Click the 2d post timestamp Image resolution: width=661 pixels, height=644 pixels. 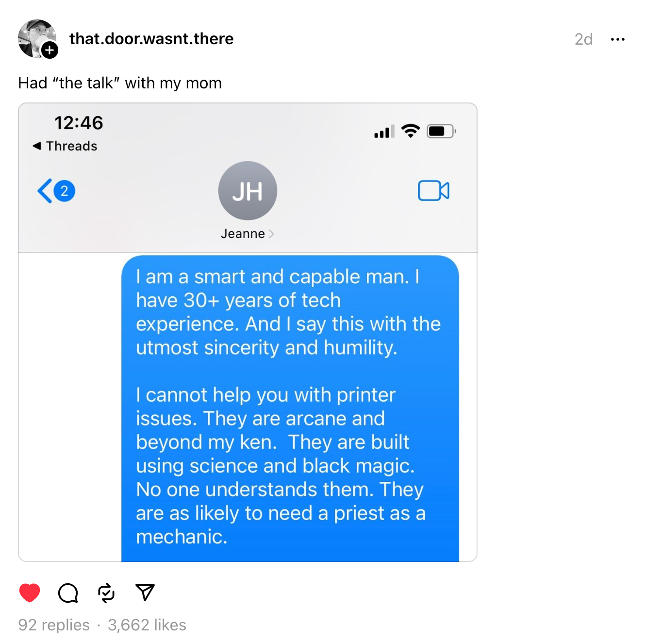pyautogui.click(x=583, y=39)
